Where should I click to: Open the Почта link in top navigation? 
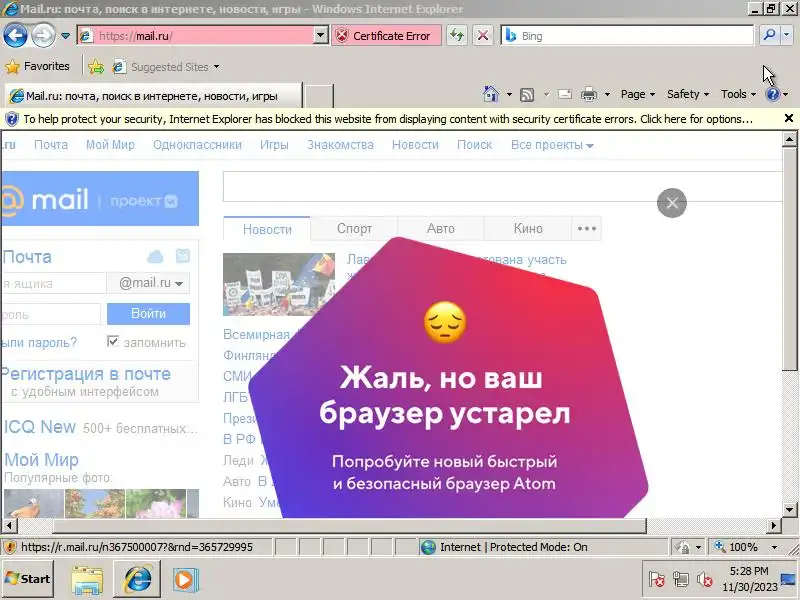pyautogui.click(x=51, y=145)
